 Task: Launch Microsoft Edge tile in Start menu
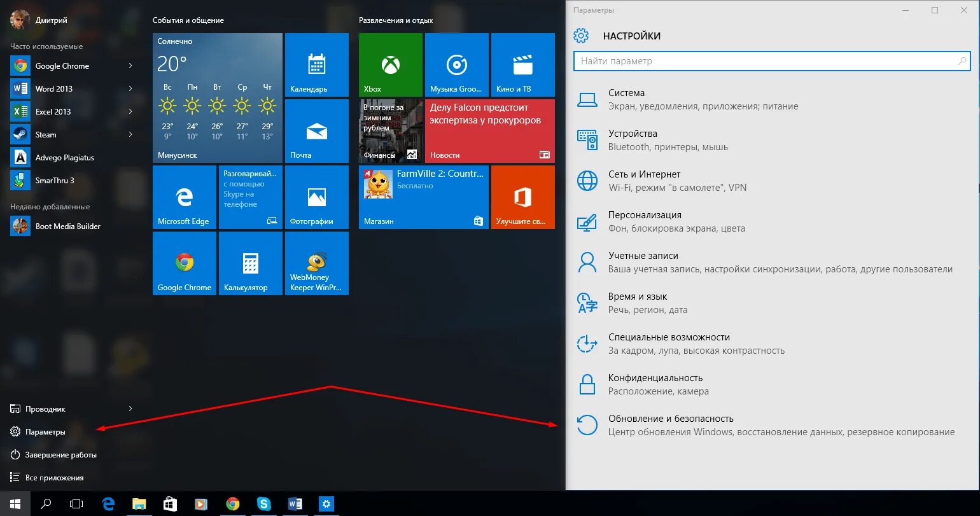tap(185, 197)
